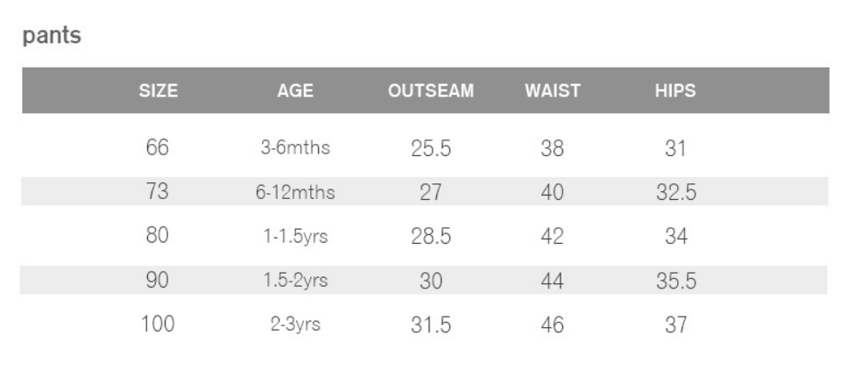The width and height of the screenshot is (868, 378).
Task: Click the SIZE column header
Action: (x=158, y=91)
